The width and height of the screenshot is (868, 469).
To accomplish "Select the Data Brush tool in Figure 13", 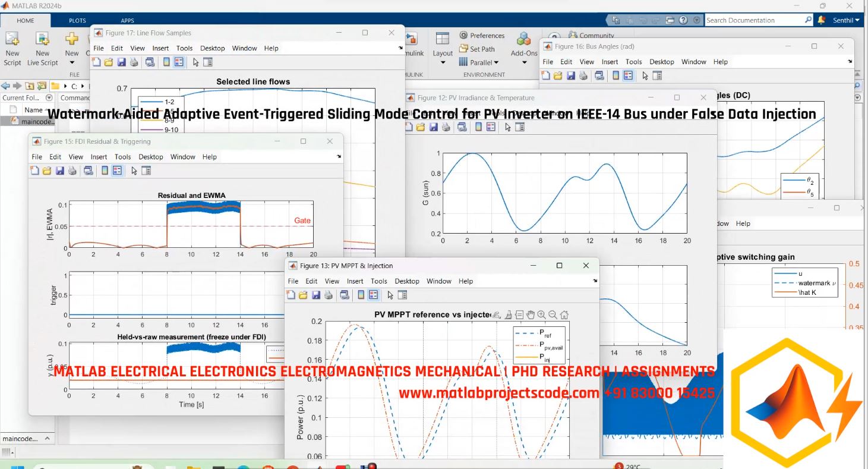I will pos(509,314).
